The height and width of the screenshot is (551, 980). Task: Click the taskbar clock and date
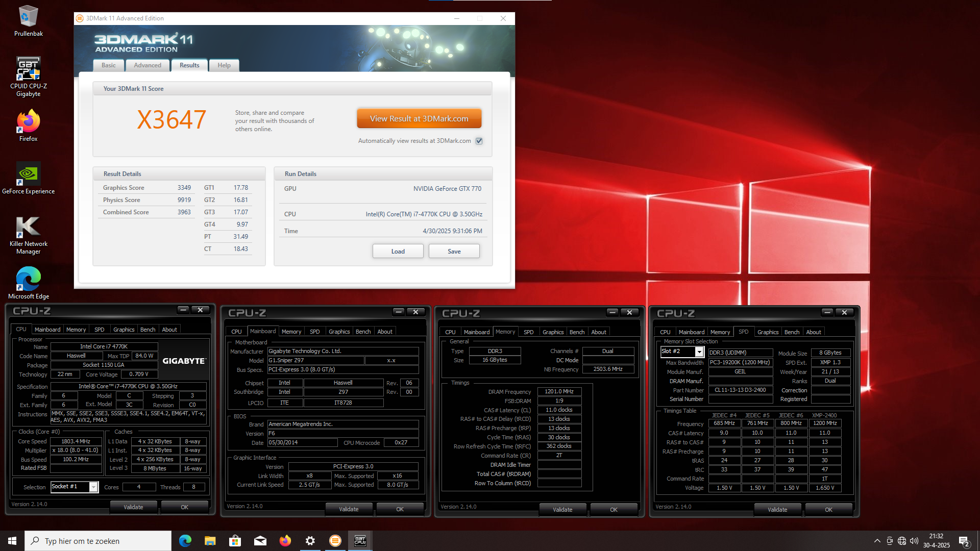coord(936,541)
